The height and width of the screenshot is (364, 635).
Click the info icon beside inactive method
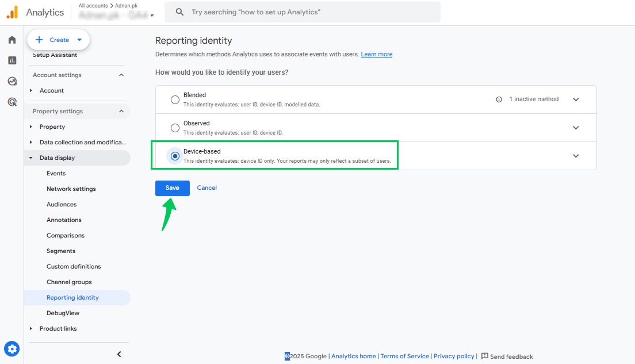click(x=499, y=99)
